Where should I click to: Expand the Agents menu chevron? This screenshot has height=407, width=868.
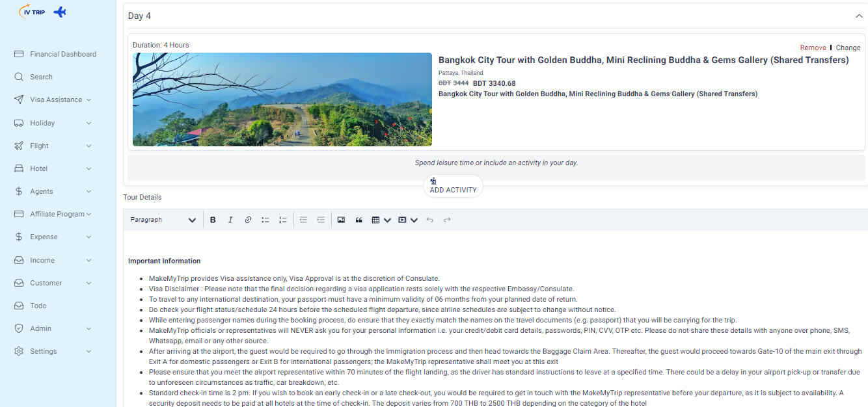(x=88, y=191)
